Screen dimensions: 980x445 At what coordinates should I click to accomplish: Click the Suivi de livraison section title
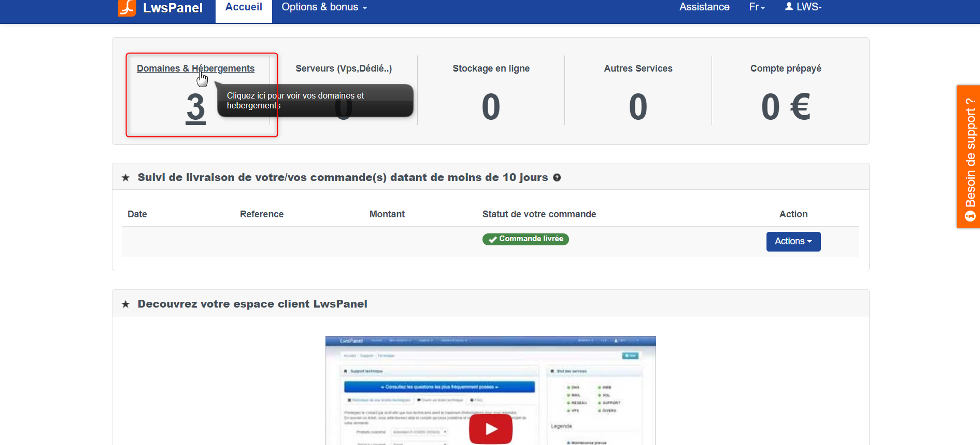point(343,177)
